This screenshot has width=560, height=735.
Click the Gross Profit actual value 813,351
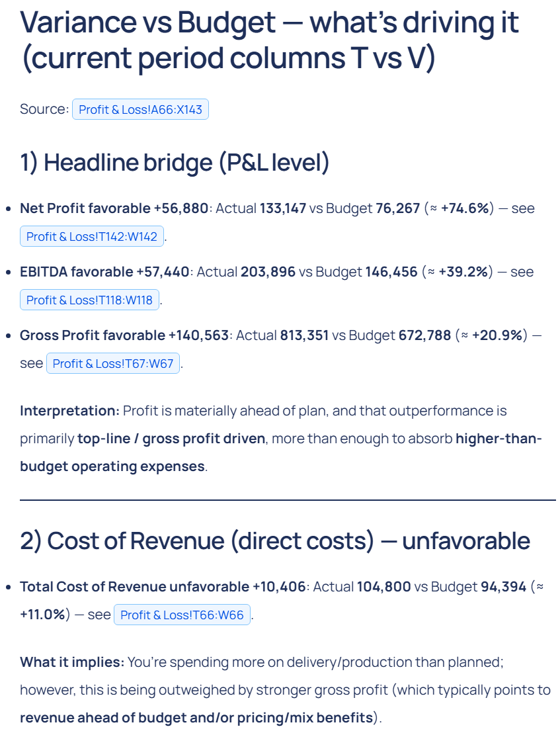[x=303, y=335]
